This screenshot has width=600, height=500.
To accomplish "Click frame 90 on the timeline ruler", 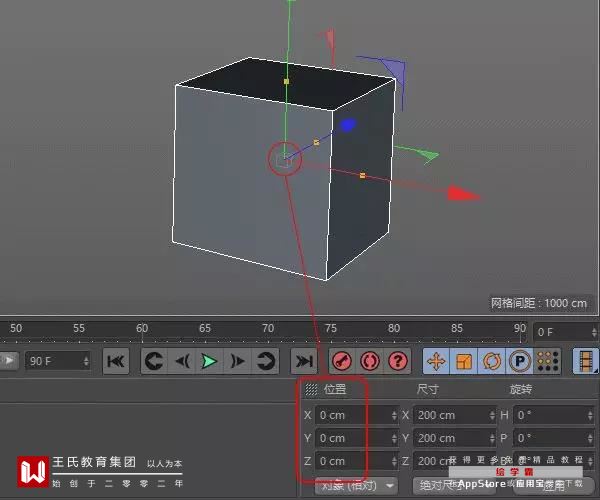I will coord(520,328).
